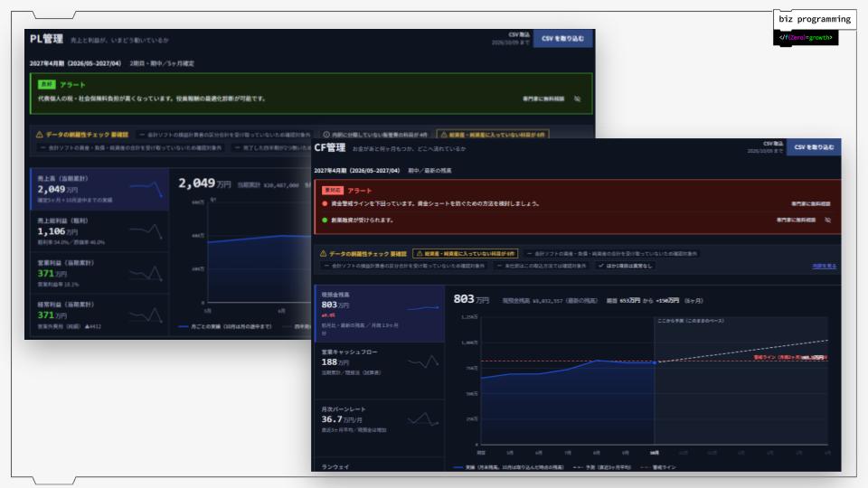Screen dimensions: 868x488
Task: Click the large 2,049万円 figure above PL chart
Action: 204,183
